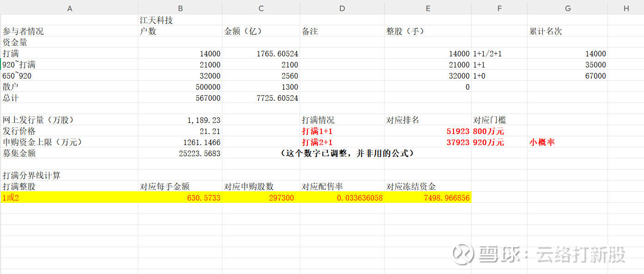
Task: Click the red 打满1+1 cell
Action: point(342,131)
